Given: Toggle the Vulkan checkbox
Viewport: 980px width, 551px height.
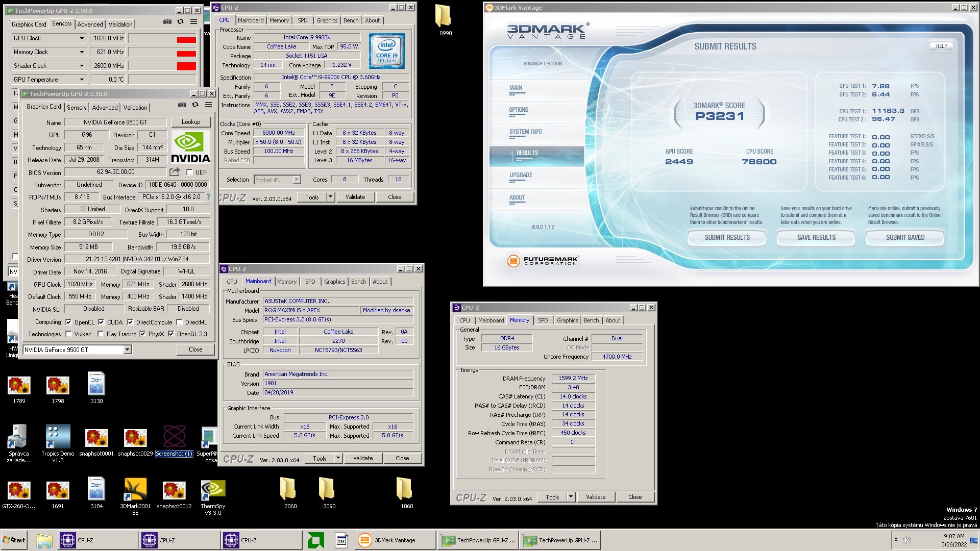Looking at the screenshot, I should pyautogui.click(x=68, y=334).
